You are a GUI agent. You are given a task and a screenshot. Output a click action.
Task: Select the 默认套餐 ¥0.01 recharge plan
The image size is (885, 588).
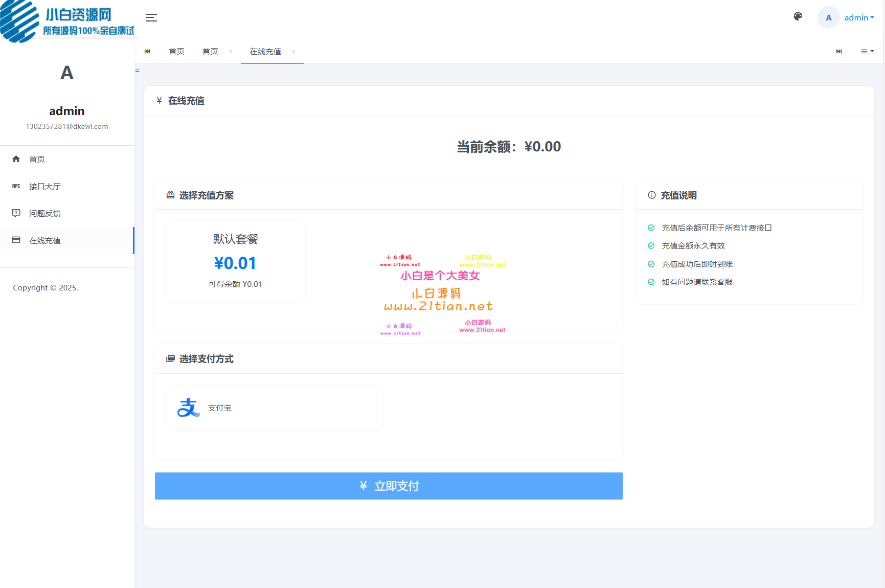pos(235,261)
